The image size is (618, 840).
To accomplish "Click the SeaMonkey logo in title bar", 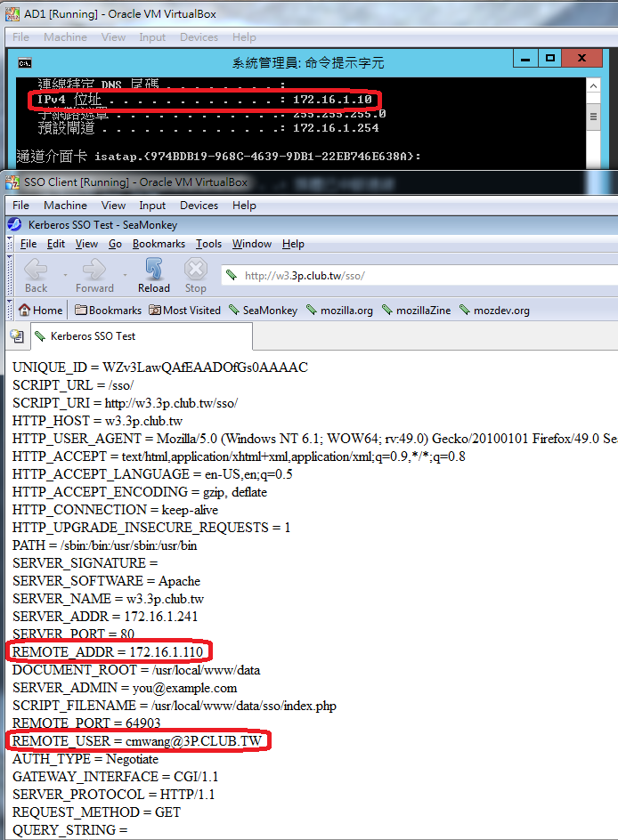I will (14, 224).
